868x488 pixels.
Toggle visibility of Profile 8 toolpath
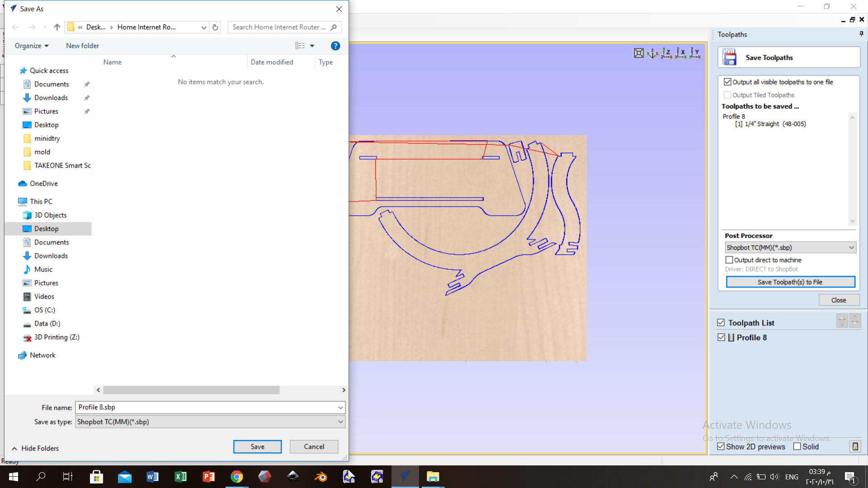coord(722,338)
